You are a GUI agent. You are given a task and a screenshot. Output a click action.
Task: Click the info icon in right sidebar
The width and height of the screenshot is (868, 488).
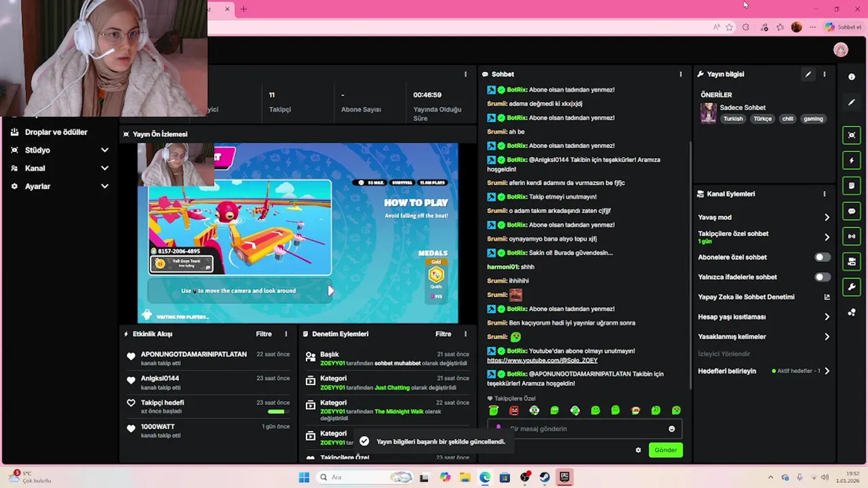click(x=852, y=77)
